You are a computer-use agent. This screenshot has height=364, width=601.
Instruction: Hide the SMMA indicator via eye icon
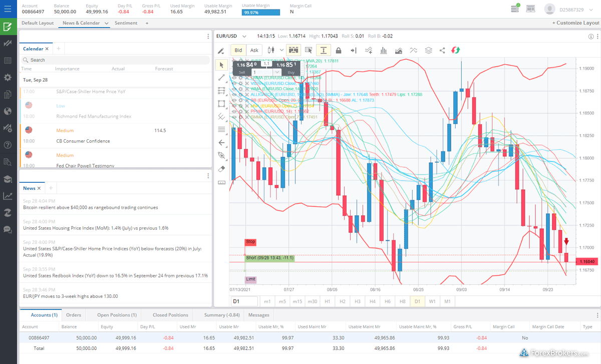tap(234, 117)
